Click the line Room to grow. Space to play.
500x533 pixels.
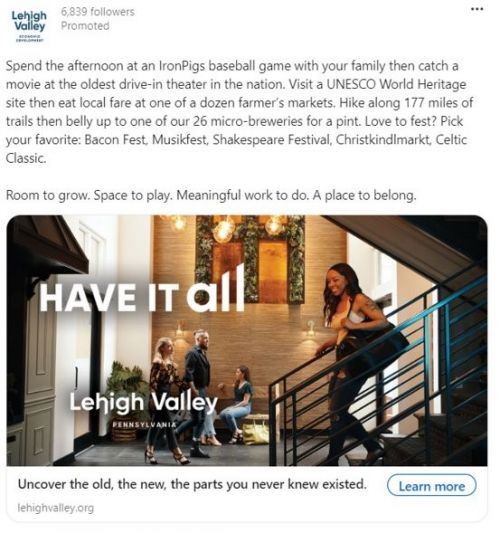(x=211, y=195)
